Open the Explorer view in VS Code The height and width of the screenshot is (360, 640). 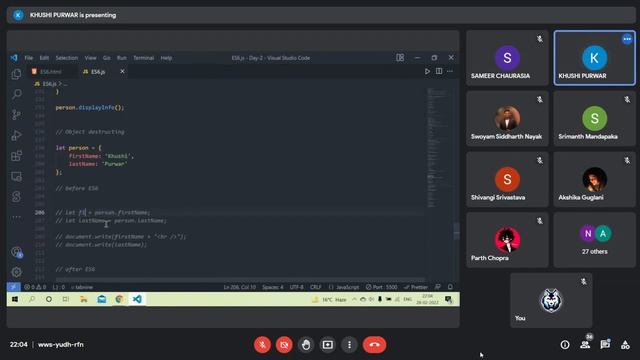16,74
